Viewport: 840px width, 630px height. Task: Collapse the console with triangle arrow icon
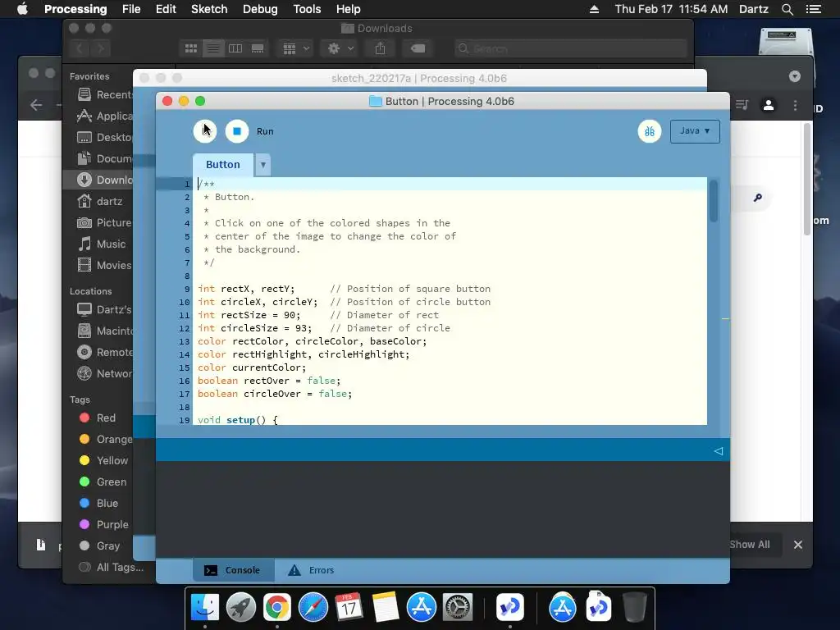719,451
